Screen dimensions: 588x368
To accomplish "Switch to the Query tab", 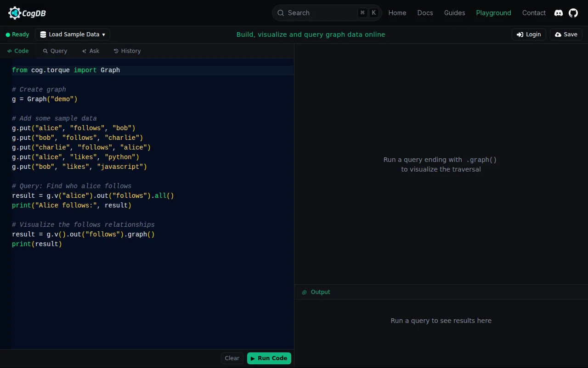I will tap(55, 51).
